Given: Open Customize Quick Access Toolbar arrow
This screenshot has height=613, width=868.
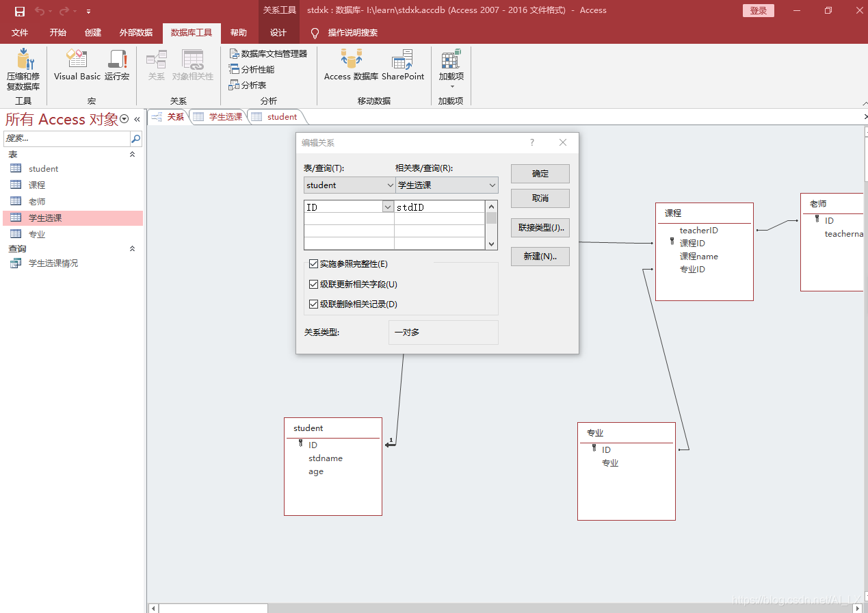Looking at the screenshot, I should [89, 12].
